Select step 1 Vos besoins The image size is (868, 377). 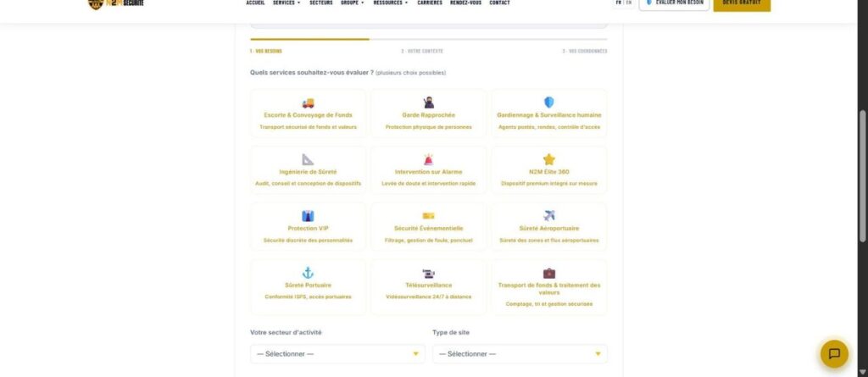265,51
